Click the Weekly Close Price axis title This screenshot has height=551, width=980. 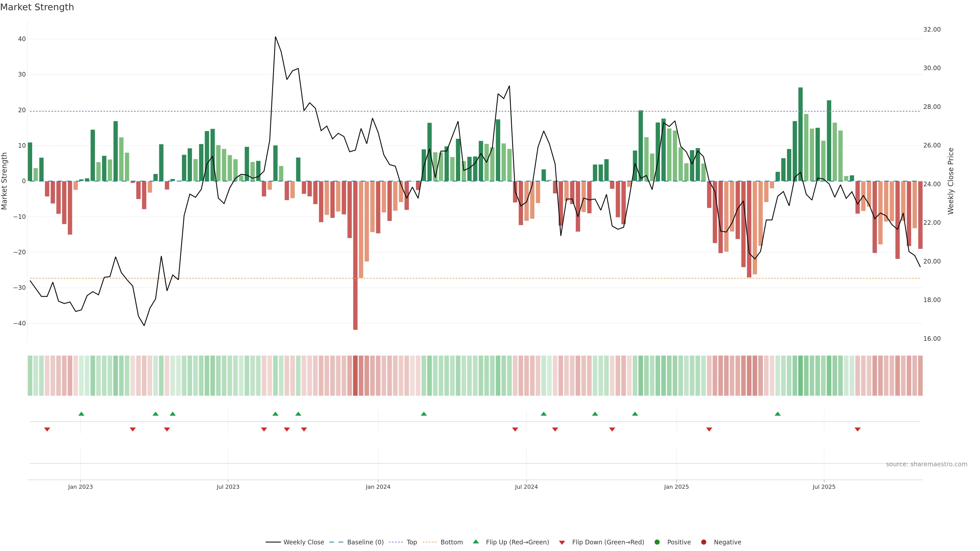[x=951, y=181]
